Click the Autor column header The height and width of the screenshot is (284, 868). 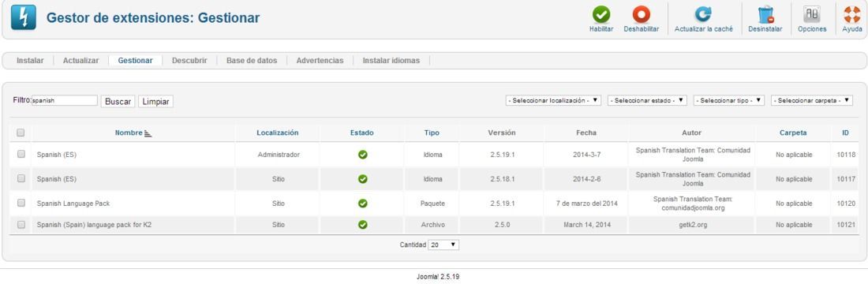pyautogui.click(x=692, y=133)
